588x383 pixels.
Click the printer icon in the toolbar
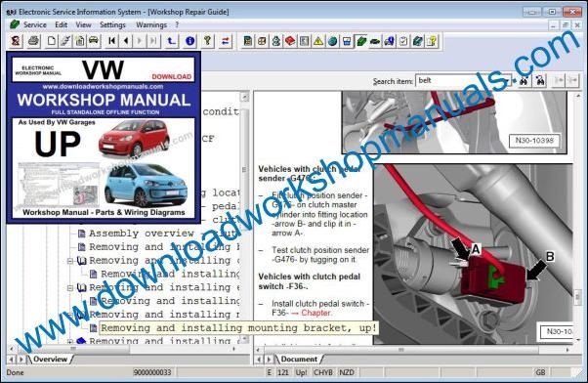pyautogui.click(x=34, y=40)
